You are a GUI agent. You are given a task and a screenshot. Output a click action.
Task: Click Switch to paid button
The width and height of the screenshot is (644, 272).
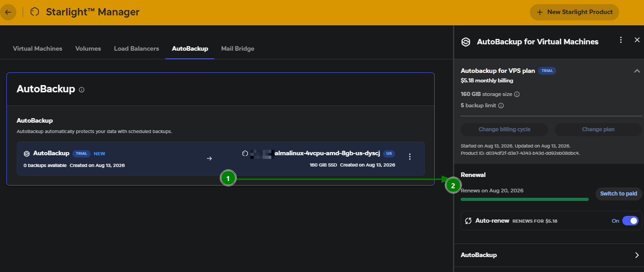tap(618, 194)
